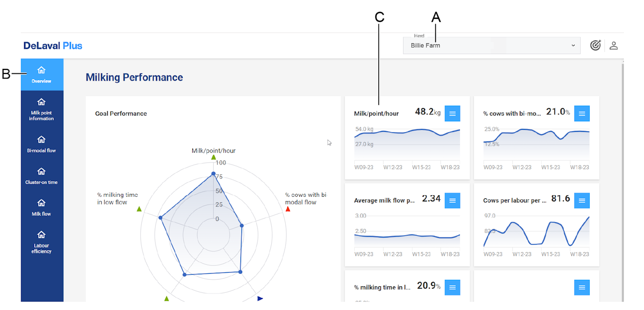The width and height of the screenshot is (644, 310).
Task: Click red triangle beside bi modal flow
Action: 288,208
